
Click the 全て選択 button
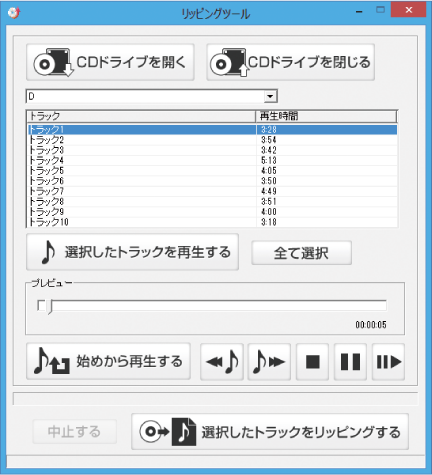(x=301, y=253)
